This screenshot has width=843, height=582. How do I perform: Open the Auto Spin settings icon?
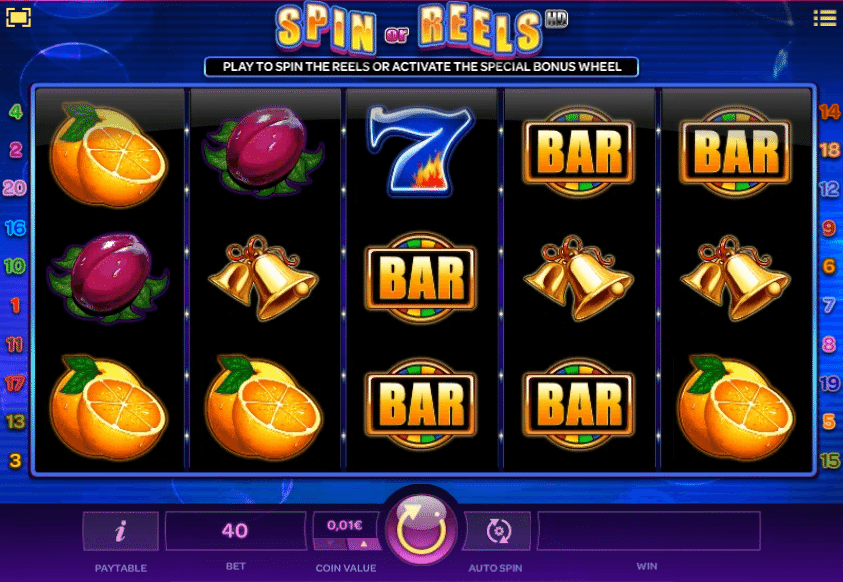click(x=498, y=531)
